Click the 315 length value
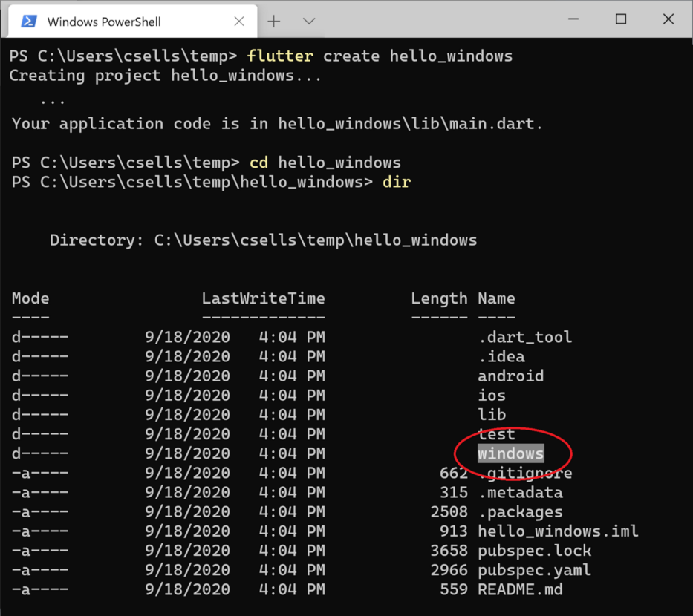 (454, 492)
